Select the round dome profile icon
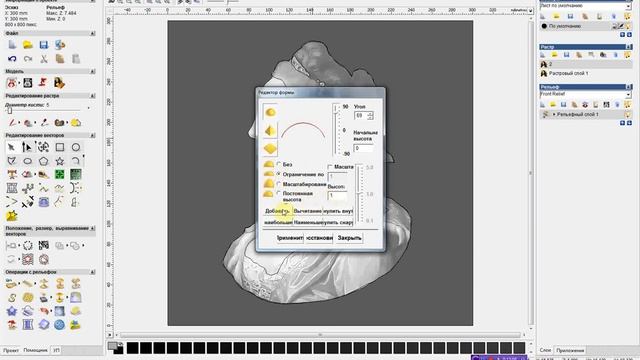 (x=270, y=112)
